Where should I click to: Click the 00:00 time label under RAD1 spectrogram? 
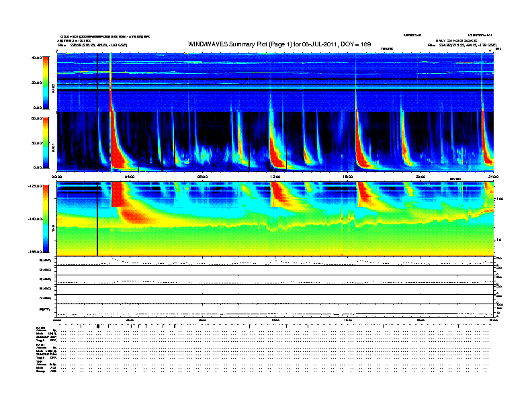click(x=56, y=177)
